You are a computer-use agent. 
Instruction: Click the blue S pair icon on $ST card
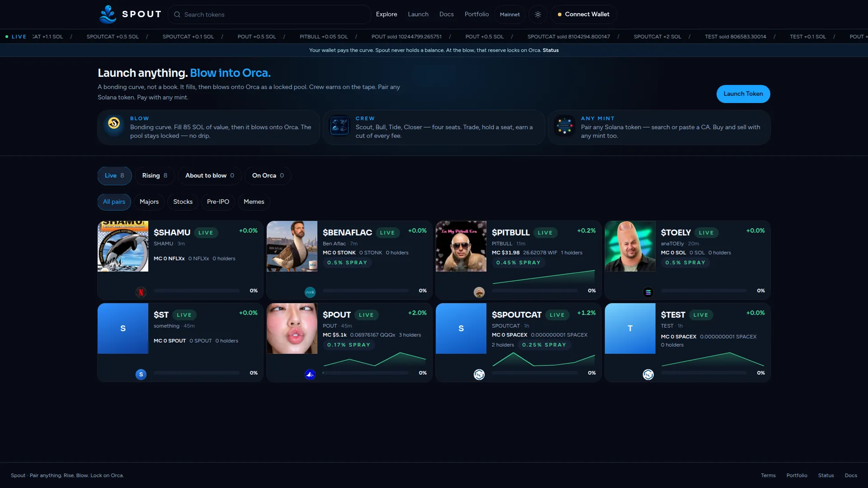(141, 375)
